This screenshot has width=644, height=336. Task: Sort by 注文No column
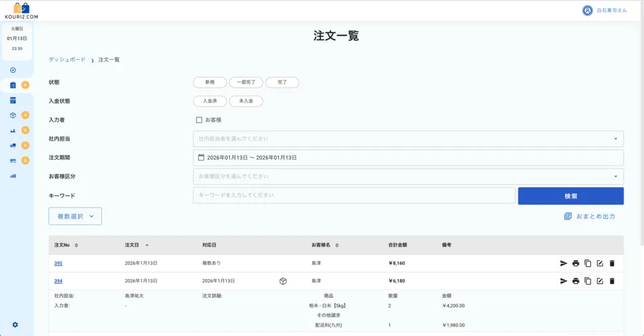click(x=66, y=245)
